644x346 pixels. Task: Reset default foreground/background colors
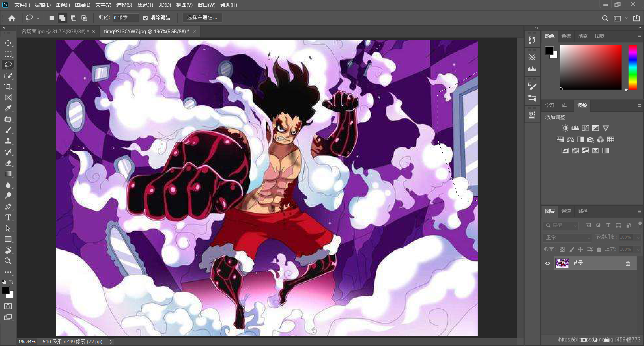(4, 282)
